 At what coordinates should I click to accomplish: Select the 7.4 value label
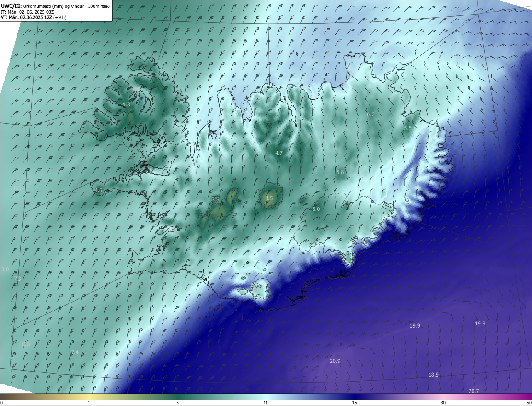(75, 352)
